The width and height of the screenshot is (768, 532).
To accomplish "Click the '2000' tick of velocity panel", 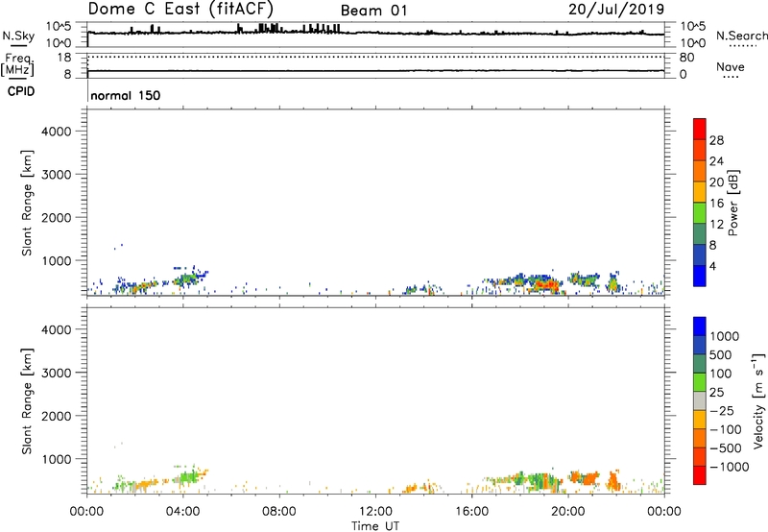I will (57, 416).
